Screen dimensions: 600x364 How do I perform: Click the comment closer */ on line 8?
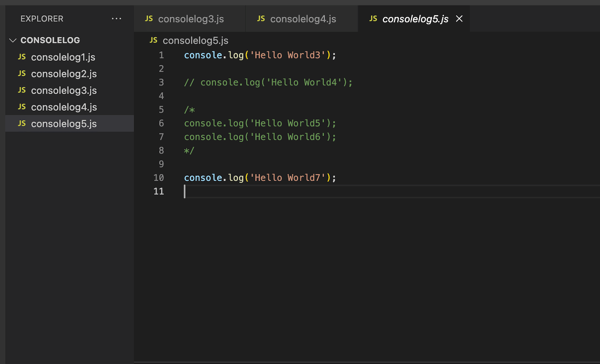189,151
